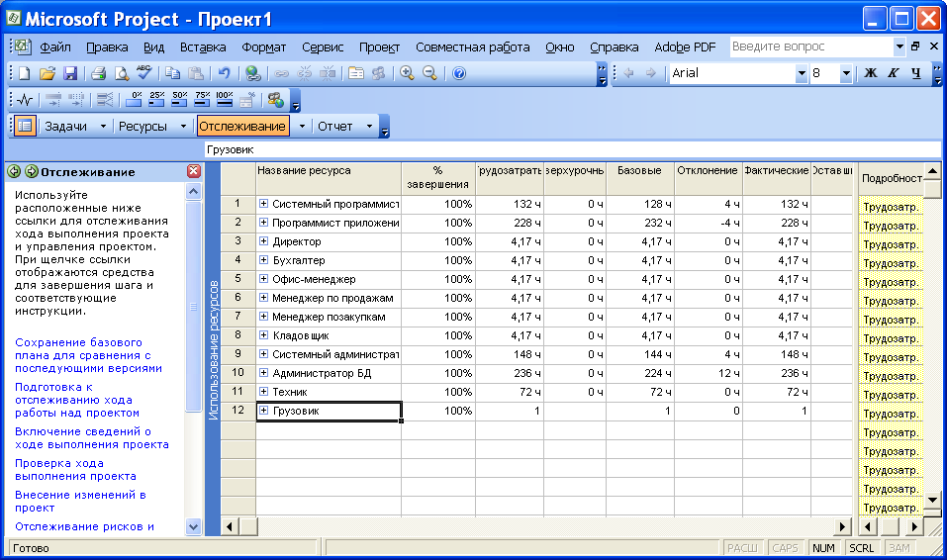Mark selected items 25% complete

[157, 100]
